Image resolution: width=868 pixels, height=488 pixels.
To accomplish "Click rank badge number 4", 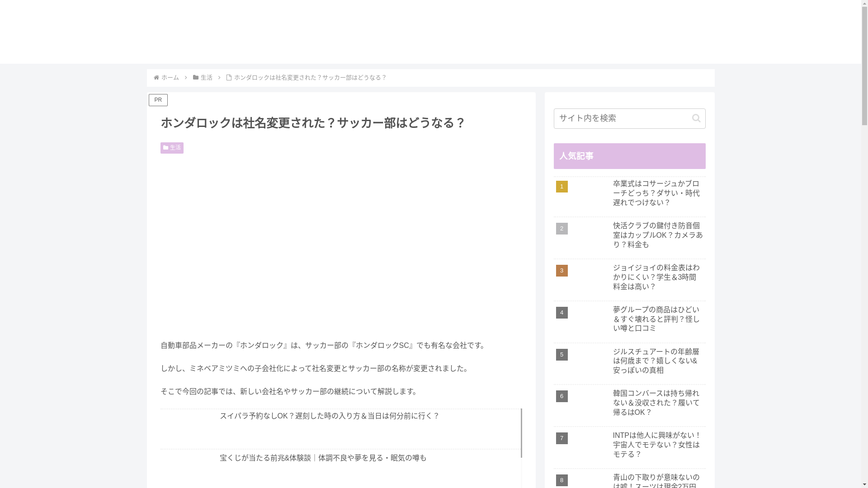I will [561, 313].
